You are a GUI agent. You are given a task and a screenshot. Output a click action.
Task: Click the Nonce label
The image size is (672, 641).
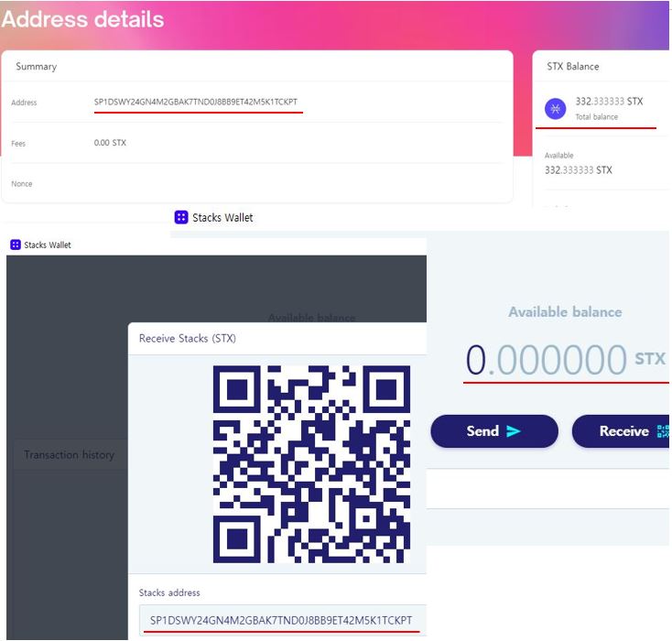pos(21,184)
